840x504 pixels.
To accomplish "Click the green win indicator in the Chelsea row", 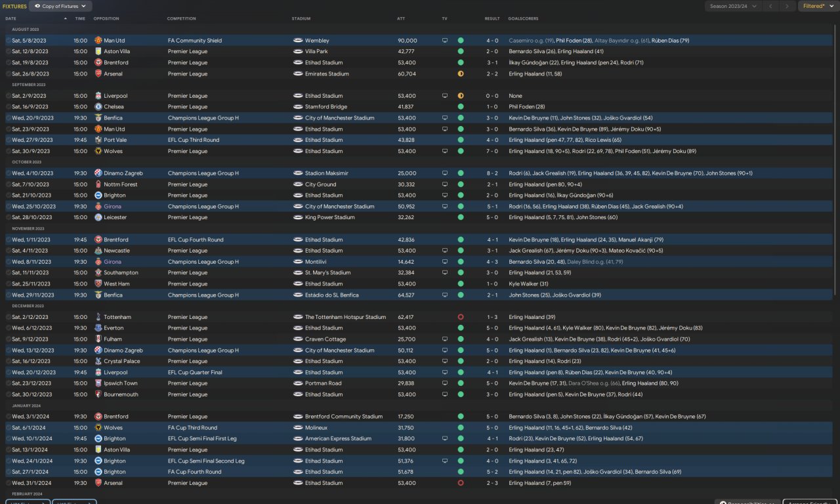I will click(x=461, y=107).
